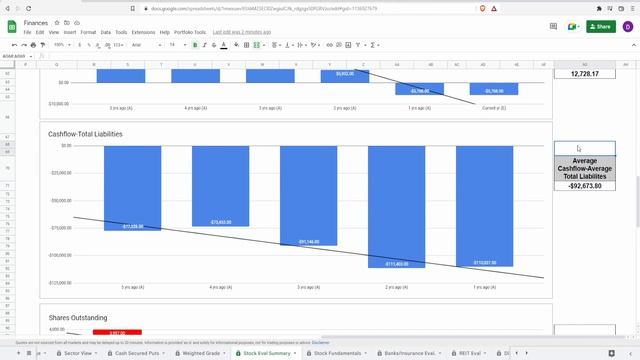Insert a chart from the toolbar
This screenshot has height=360, width=640.
[348, 45]
